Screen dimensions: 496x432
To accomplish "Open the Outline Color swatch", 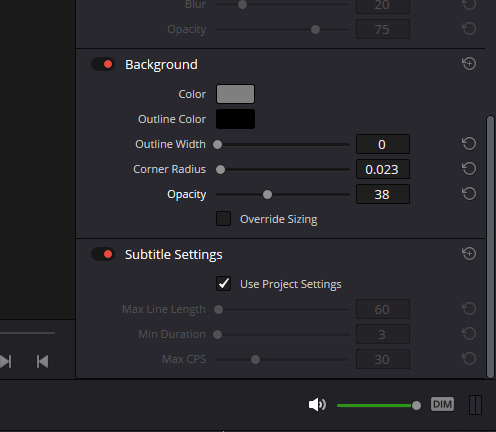I will (x=235, y=119).
